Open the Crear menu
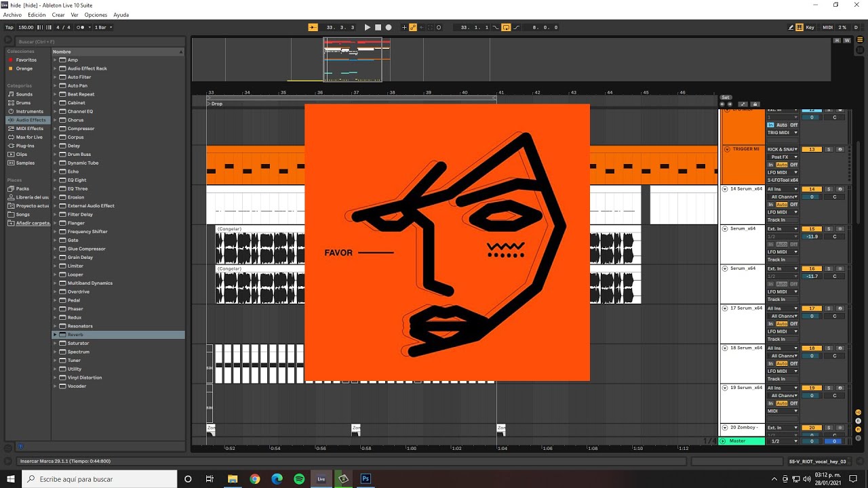The image size is (868, 488). pos(58,14)
